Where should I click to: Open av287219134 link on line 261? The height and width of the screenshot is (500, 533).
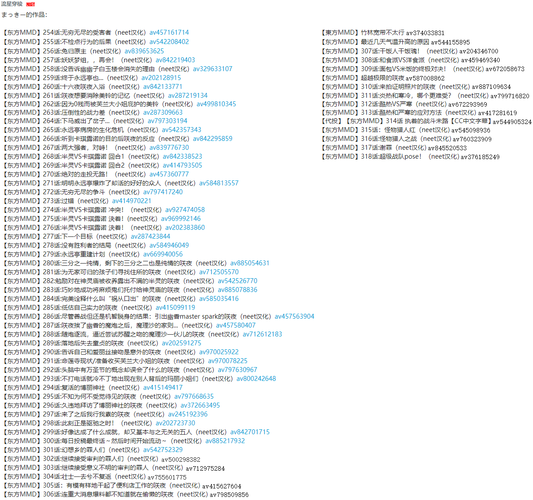pos(188,96)
